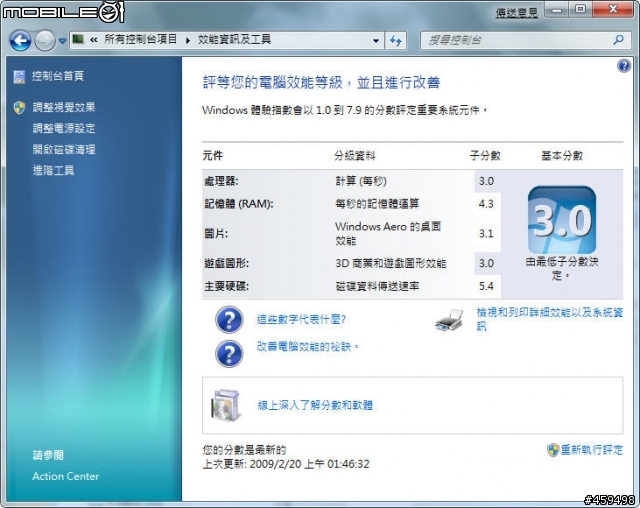Image resolution: width=640 pixels, height=508 pixels.
Task: Click the 4.3 memory subscore
Action: [x=486, y=204]
